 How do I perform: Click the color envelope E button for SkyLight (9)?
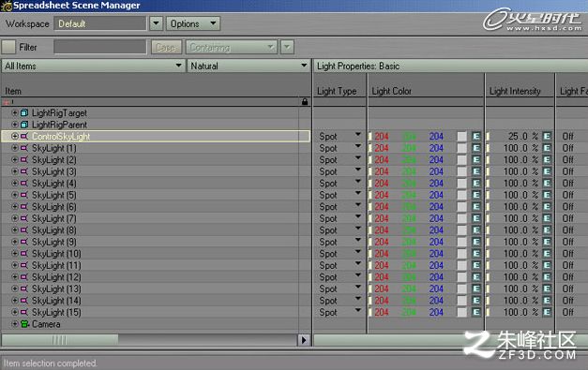[x=476, y=242]
